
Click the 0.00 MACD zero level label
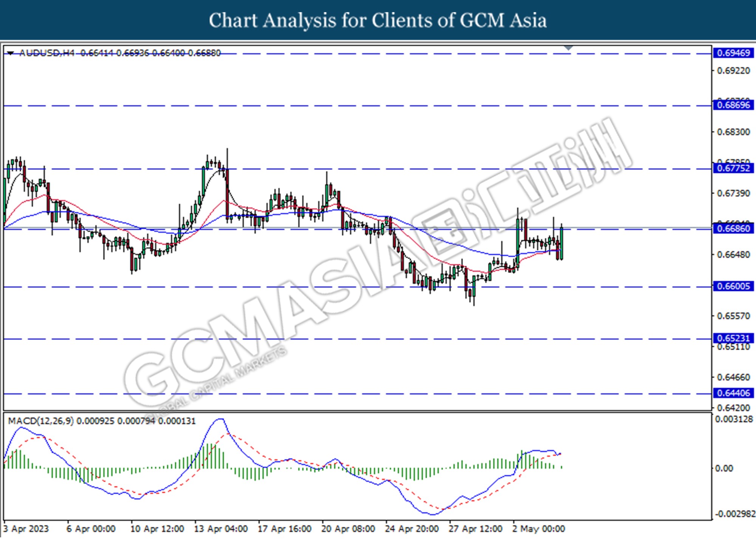[724, 468]
